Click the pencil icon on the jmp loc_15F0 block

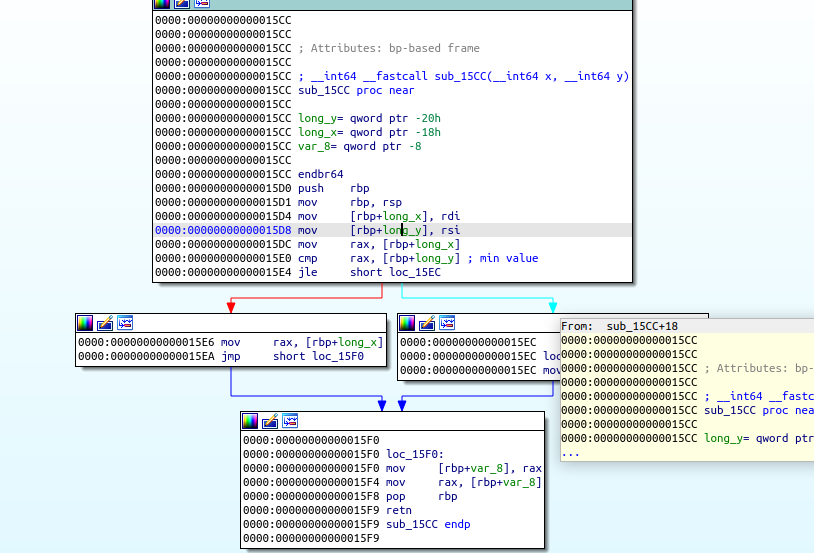coord(105,323)
